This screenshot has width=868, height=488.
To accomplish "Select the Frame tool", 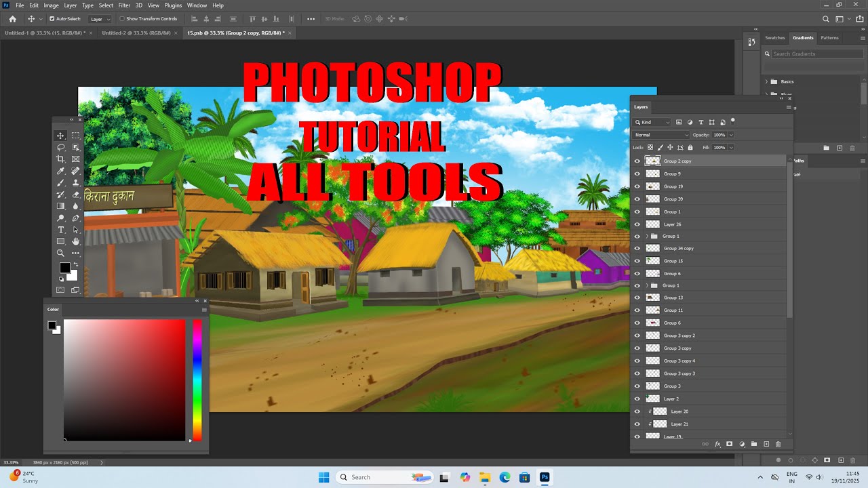I will tap(76, 159).
